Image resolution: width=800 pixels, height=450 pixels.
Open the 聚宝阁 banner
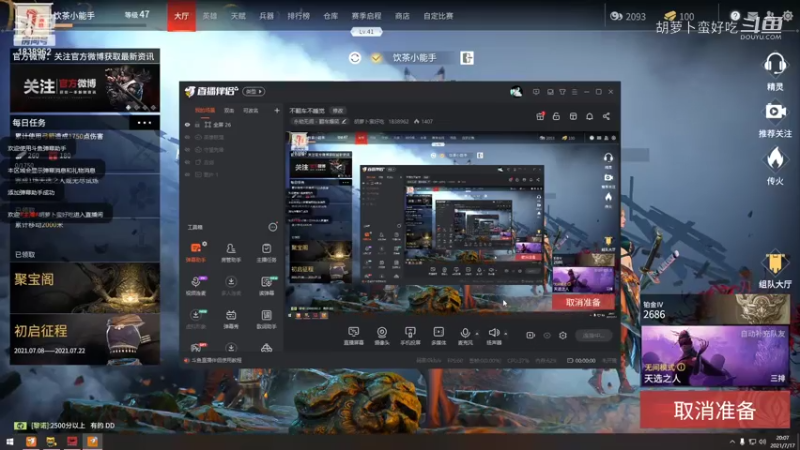pyautogui.click(x=85, y=288)
